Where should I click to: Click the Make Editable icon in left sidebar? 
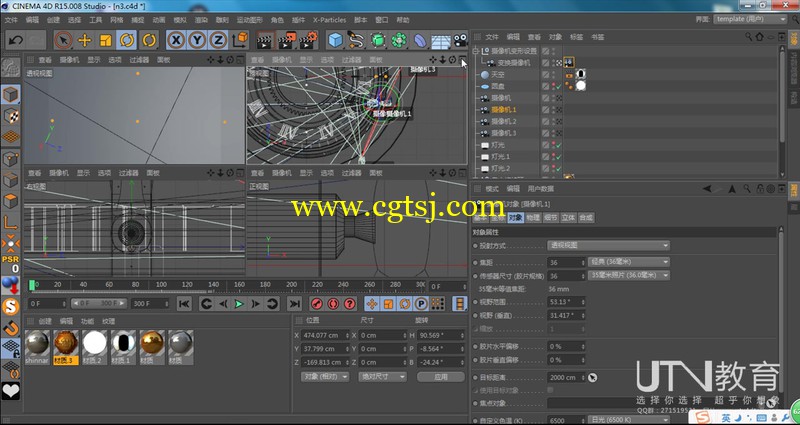tap(11, 67)
